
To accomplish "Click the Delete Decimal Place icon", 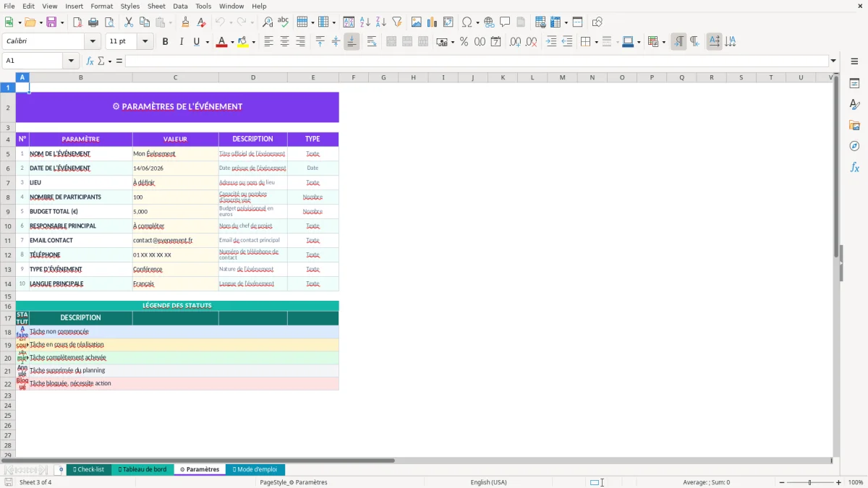I will 532,42.
